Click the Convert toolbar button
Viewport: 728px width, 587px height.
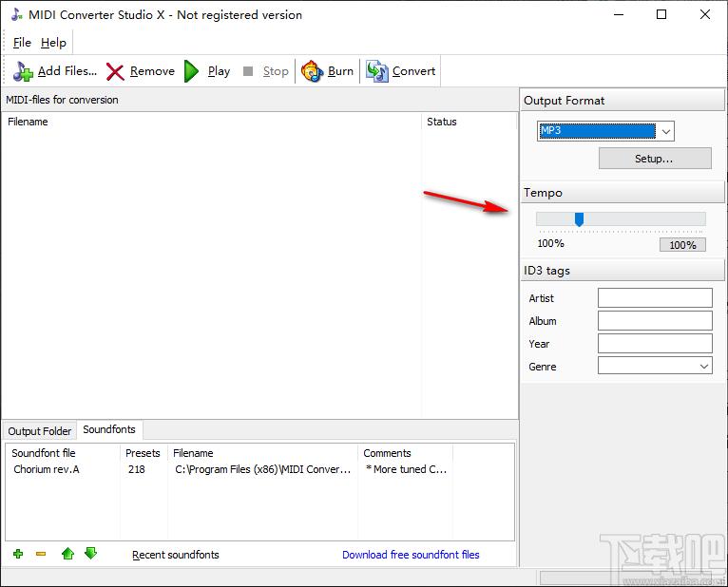(401, 71)
